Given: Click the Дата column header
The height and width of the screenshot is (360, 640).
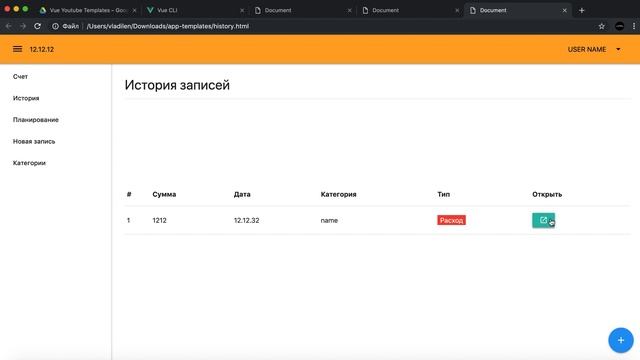Looking at the screenshot, I should [x=242, y=194].
